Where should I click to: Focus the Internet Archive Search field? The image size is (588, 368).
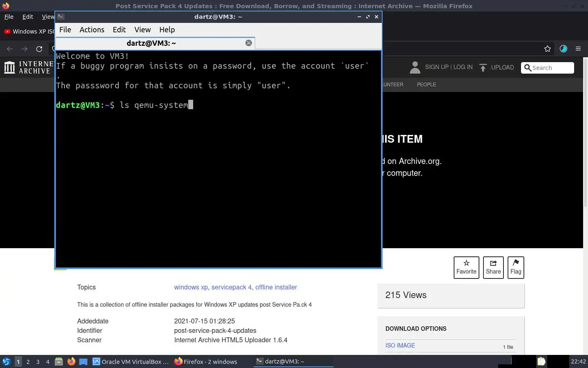coord(548,68)
